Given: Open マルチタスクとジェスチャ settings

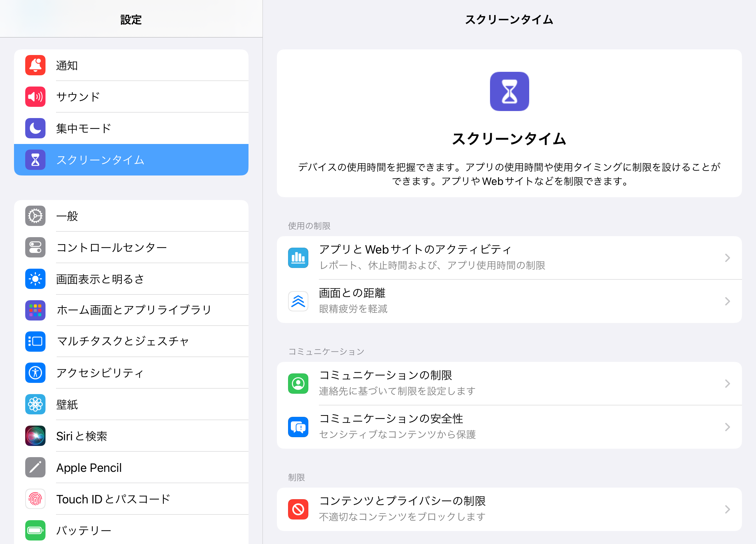Looking at the screenshot, I should point(131,342).
